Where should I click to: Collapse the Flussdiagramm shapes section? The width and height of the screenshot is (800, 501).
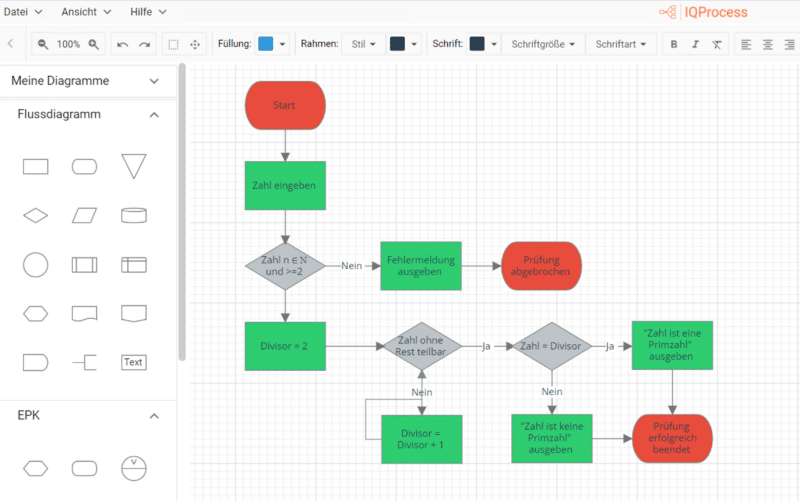(x=154, y=115)
